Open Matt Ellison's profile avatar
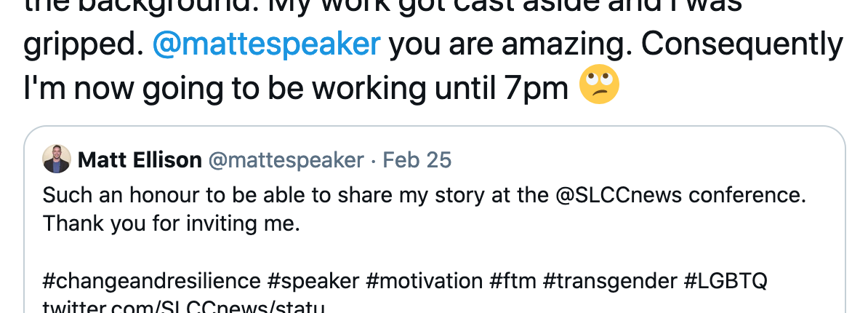This screenshot has width=868, height=313. point(57,159)
